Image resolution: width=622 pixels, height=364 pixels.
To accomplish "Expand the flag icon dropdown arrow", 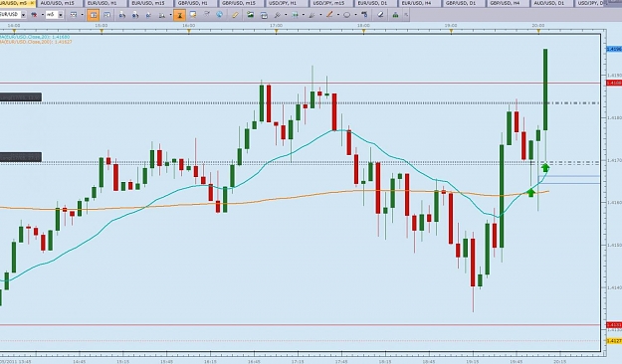I will point(42,15).
